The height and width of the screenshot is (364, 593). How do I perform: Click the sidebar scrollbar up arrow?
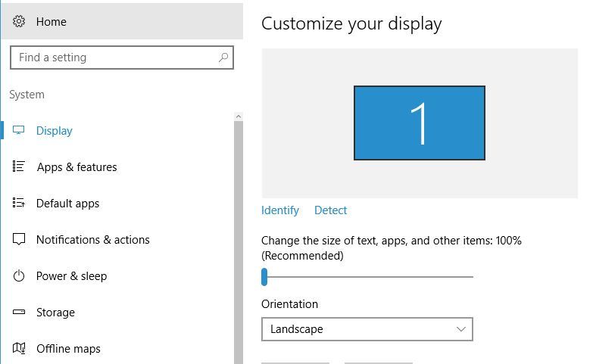239,117
